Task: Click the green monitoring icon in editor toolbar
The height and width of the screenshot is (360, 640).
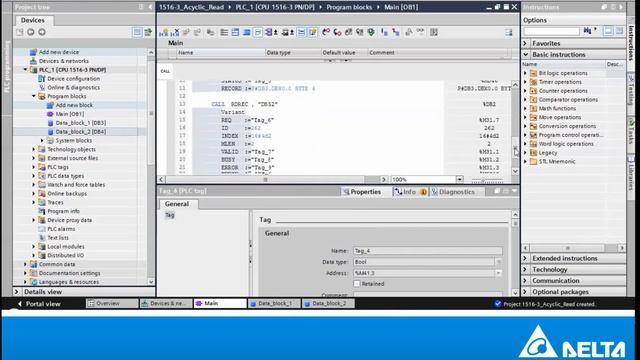Action: click(371, 32)
